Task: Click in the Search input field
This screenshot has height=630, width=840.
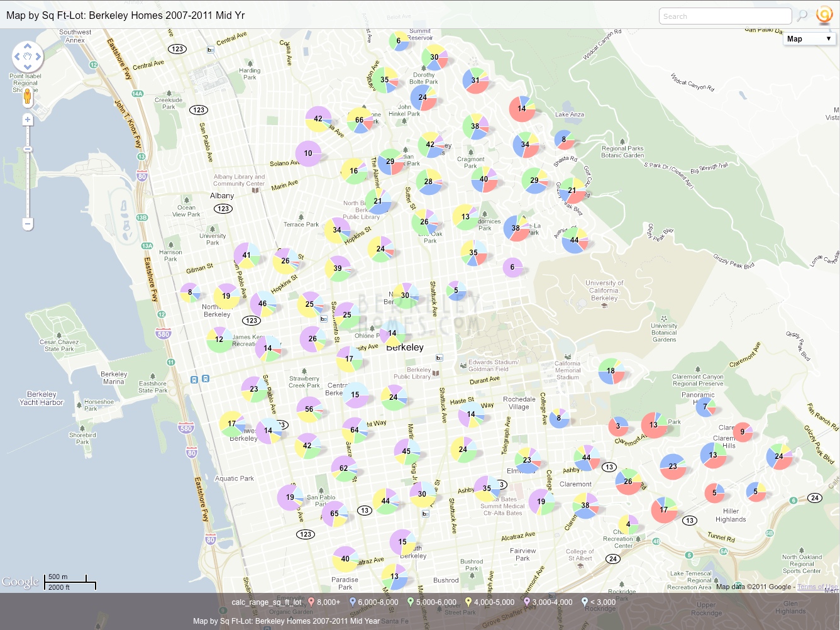Action: tap(725, 16)
